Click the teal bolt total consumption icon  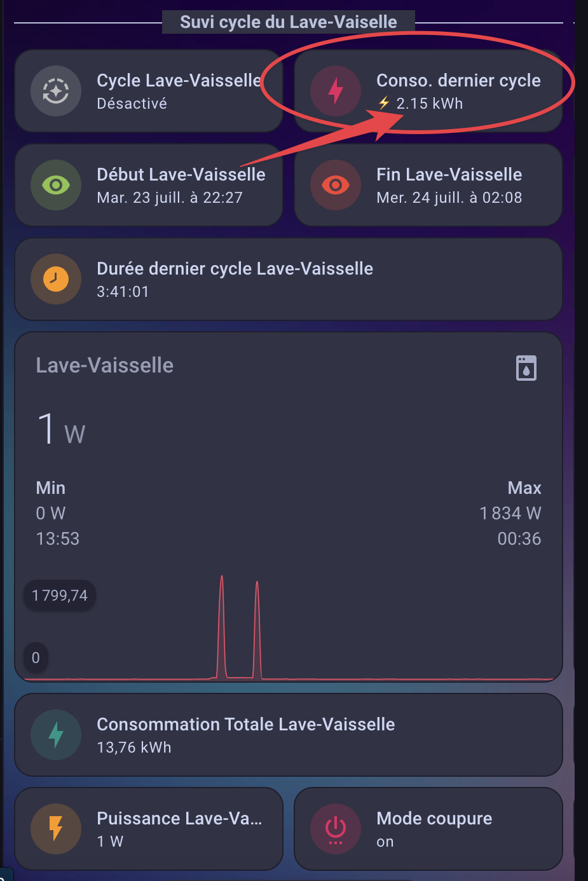[x=56, y=735]
